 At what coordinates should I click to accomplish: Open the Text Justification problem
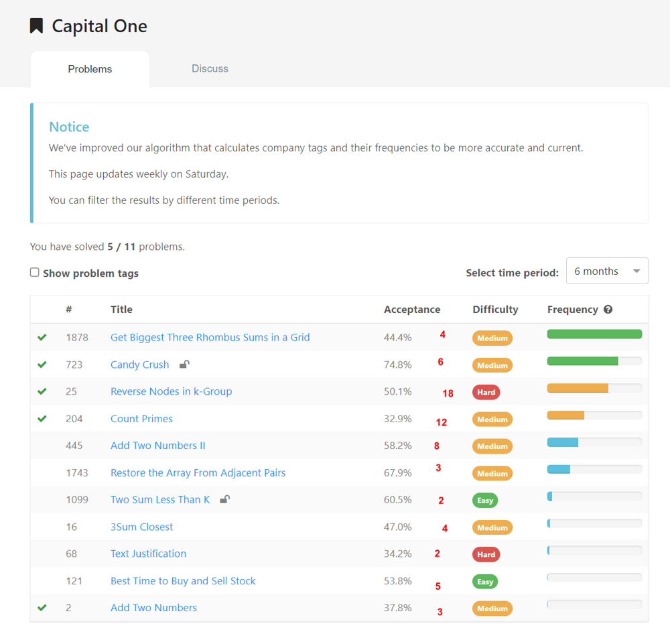coord(148,554)
